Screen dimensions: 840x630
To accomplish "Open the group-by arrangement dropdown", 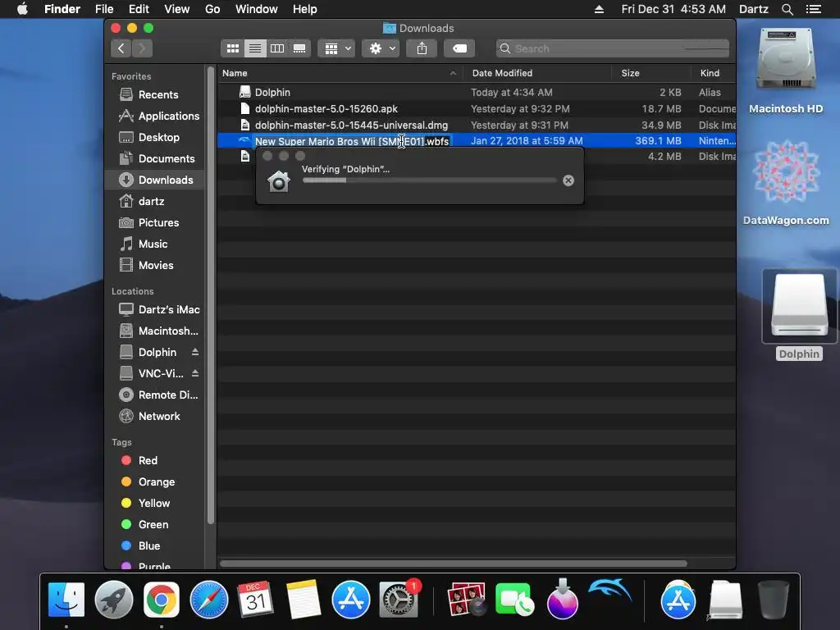I will (336, 48).
